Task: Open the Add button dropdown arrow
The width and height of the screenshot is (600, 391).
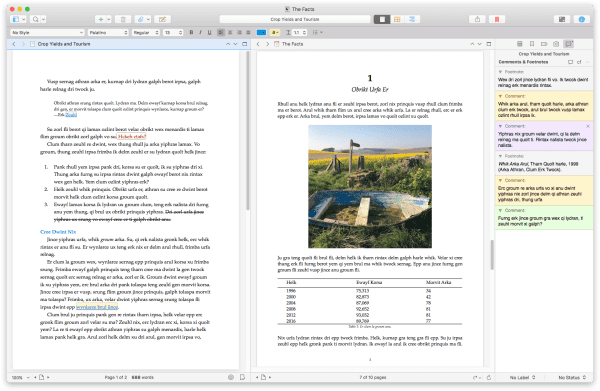Action: click(109, 19)
